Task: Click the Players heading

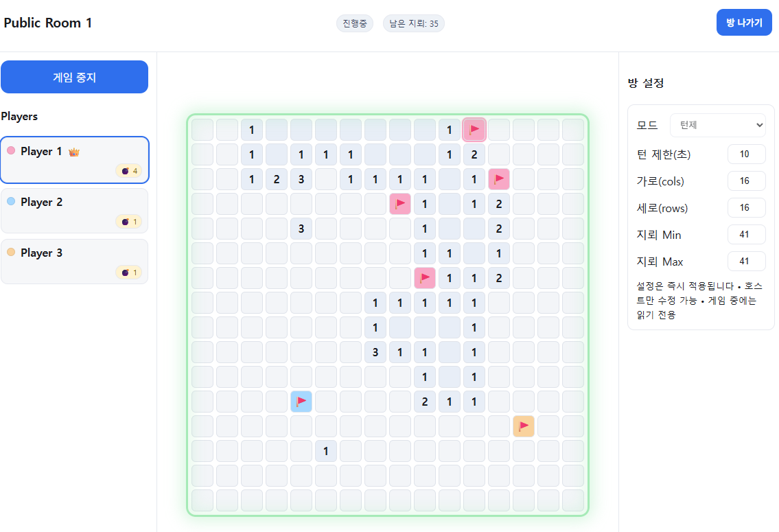Action: pyautogui.click(x=19, y=116)
